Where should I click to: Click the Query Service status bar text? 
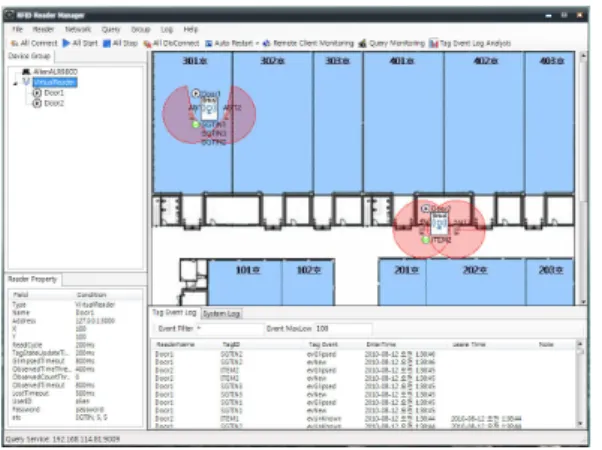click(x=63, y=438)
